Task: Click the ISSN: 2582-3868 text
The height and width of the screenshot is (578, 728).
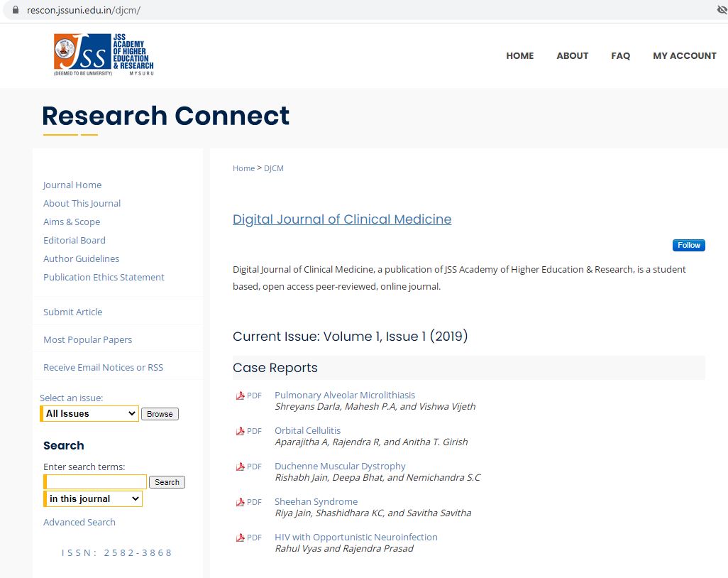Action: point(116,553)
